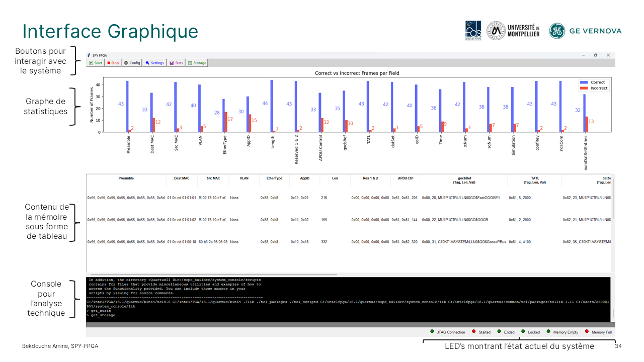Select the gocbRef column header

pos(464,178)
